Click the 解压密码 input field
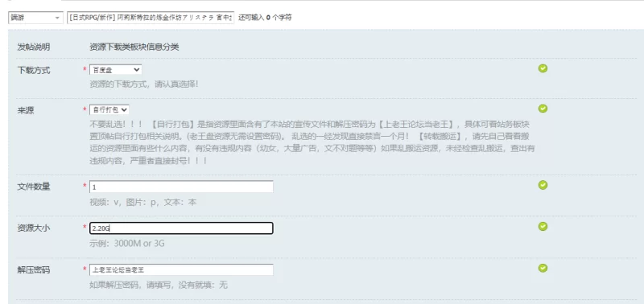This screenshot has height=304, width=644. point(181,270)
